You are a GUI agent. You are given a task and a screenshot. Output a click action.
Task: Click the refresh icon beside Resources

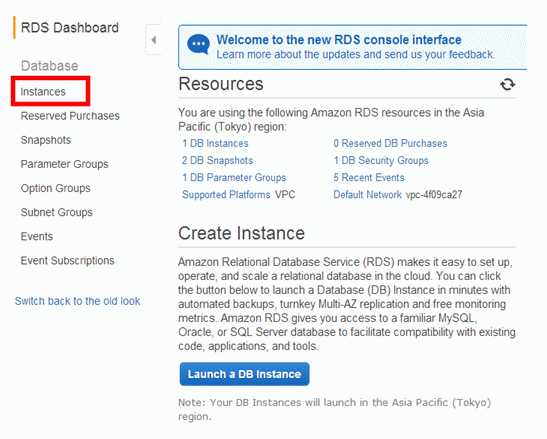tap(508, 84)
